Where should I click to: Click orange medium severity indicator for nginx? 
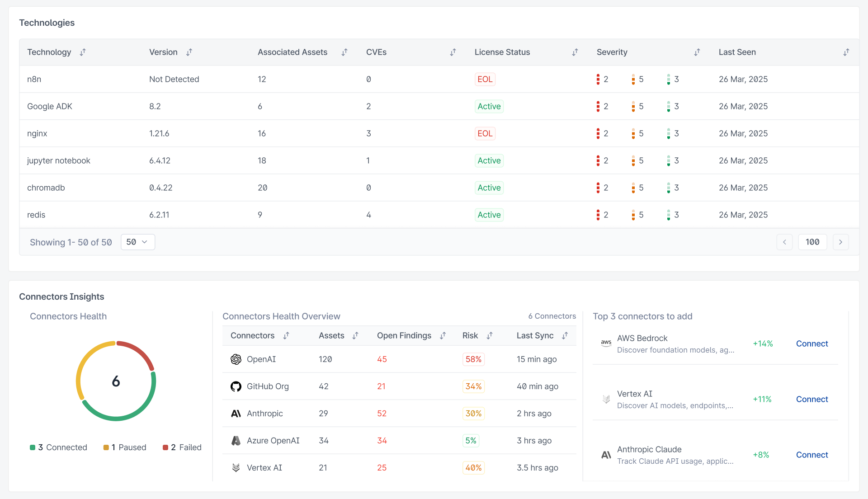click(x=633, y=134)
